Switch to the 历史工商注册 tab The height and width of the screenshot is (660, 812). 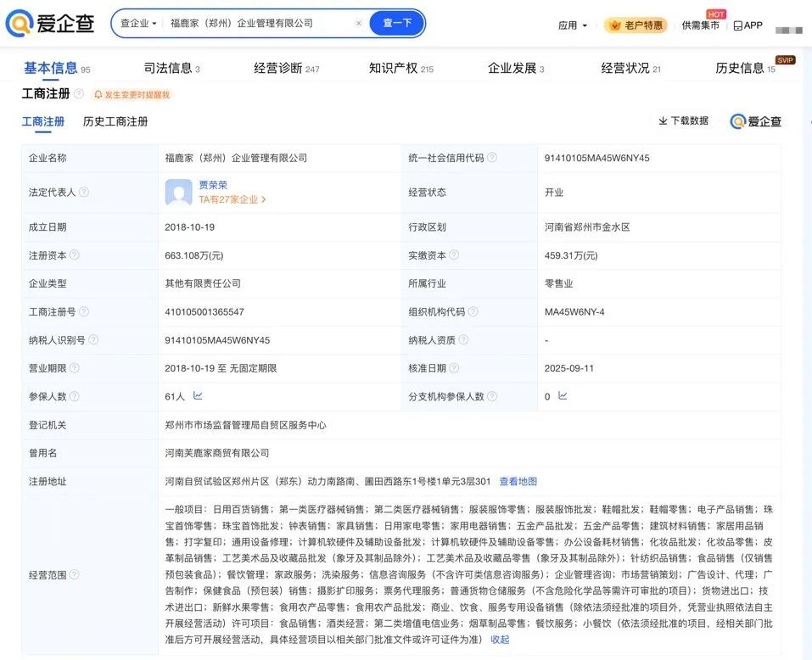(x=115, y=121)
